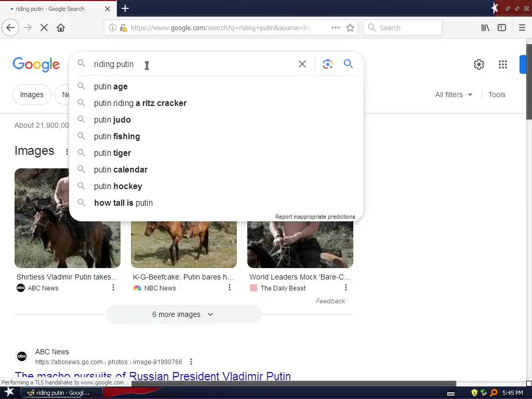Click the Firefox Search toolbar box
The image size is (532, 399).
tap(403, 28)
